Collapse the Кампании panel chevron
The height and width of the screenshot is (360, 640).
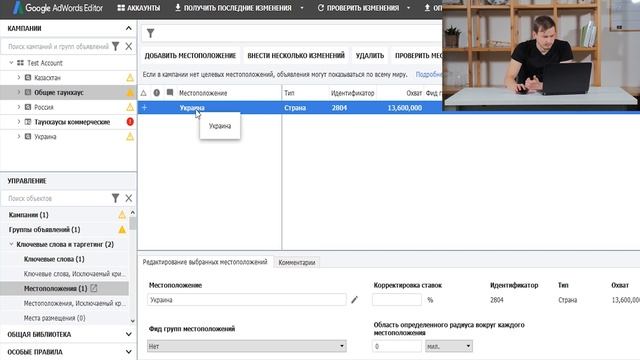(129, 28)
